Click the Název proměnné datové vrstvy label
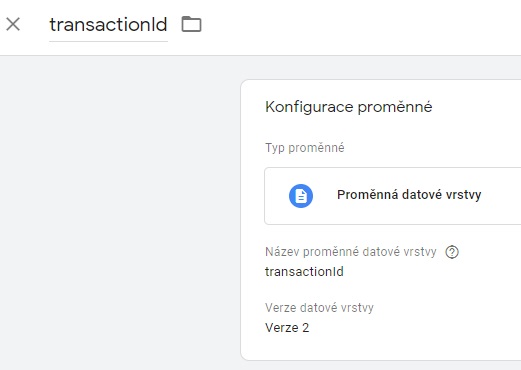This screenshot has width=521, height=370. [351, 252]
